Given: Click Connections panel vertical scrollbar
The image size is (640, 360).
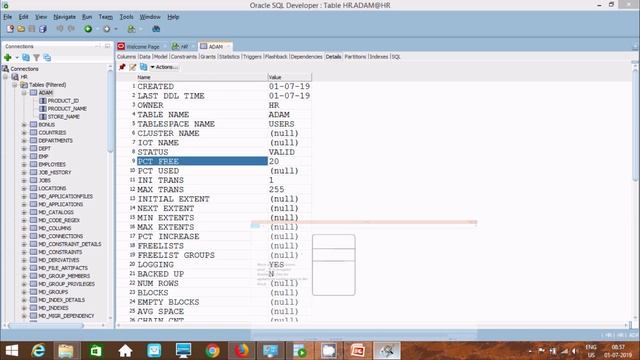Looking at the screenshot, I should [110, 110].
